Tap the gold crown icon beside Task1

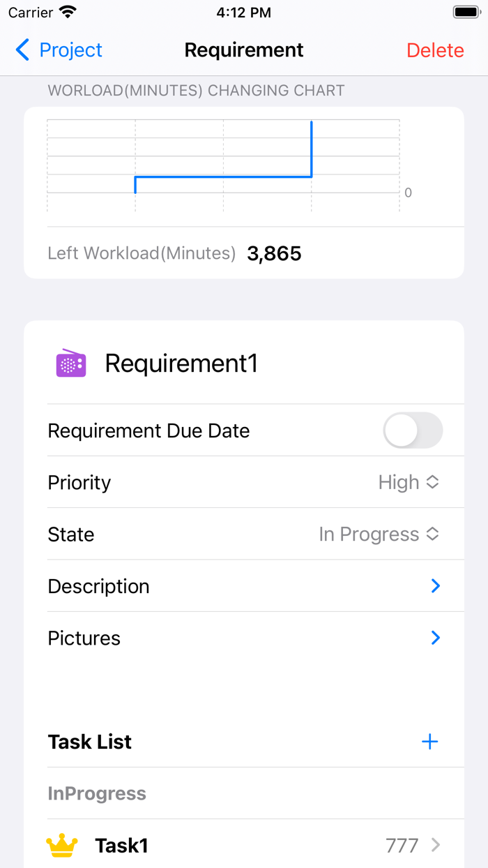[62, 846]
